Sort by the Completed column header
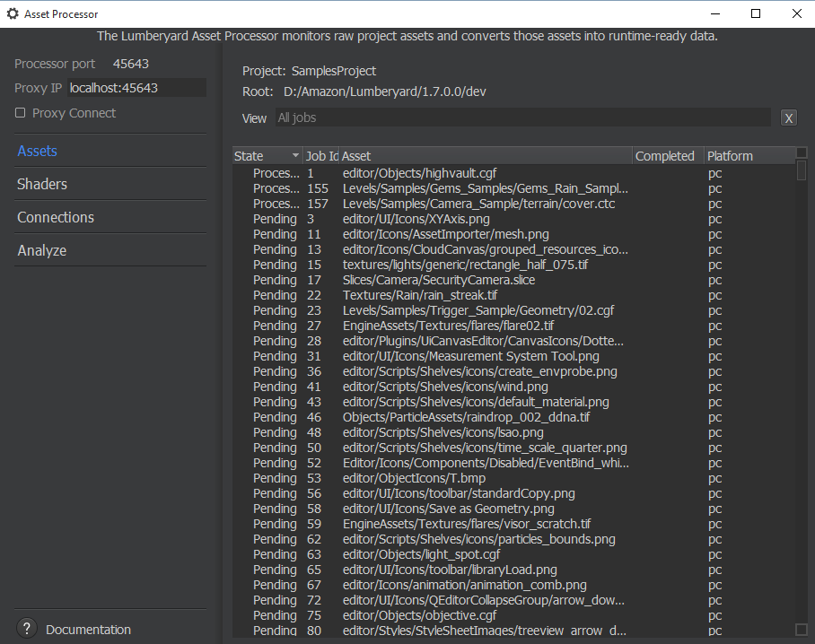Viewport: 815px width, 644px height. 664,156
